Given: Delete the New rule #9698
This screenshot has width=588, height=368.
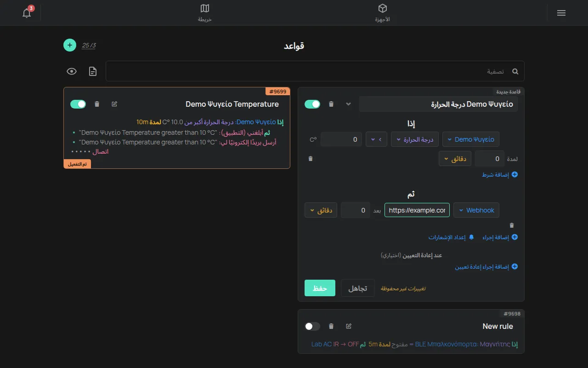Looking at the screenshot, I should tap(331, 326).
